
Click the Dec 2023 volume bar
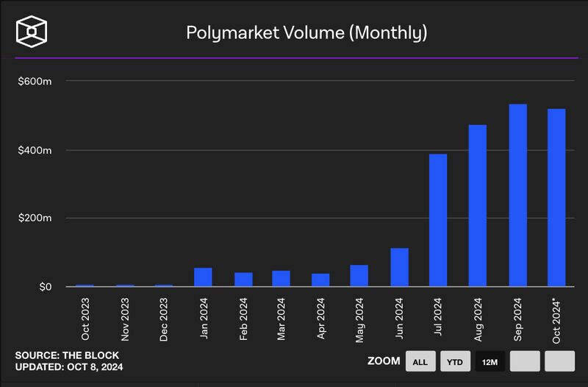coord(164,285)
